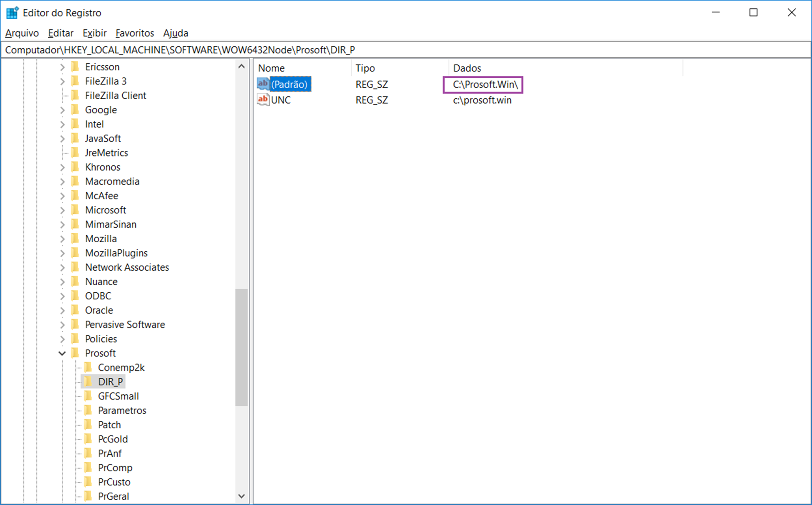Image resolution: width=812 pixels, height=505 pixels.
Task: Click the Macromedia folder icon
Action: 75,182
